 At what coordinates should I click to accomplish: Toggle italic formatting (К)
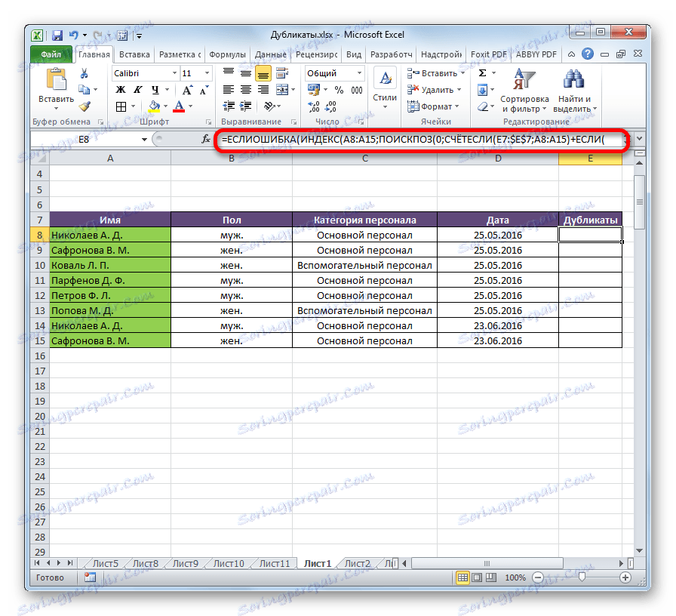(x=137, y=89)
